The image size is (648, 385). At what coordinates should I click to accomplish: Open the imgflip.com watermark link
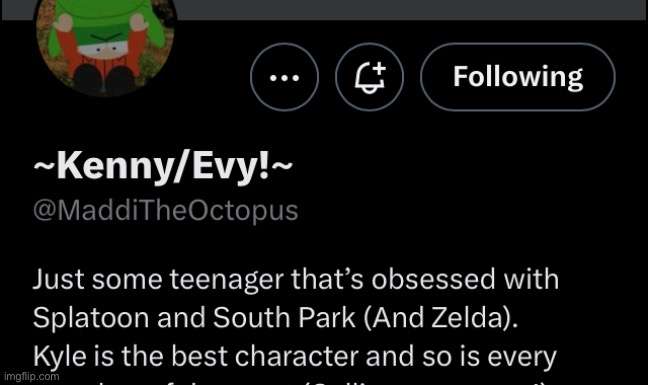[31, 376]
